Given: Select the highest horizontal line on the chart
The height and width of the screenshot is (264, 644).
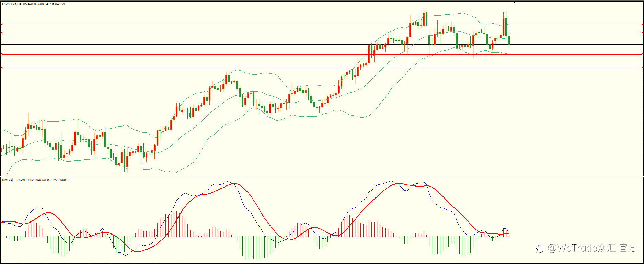Looking at the screenshot, I should (x=322, y=24).
